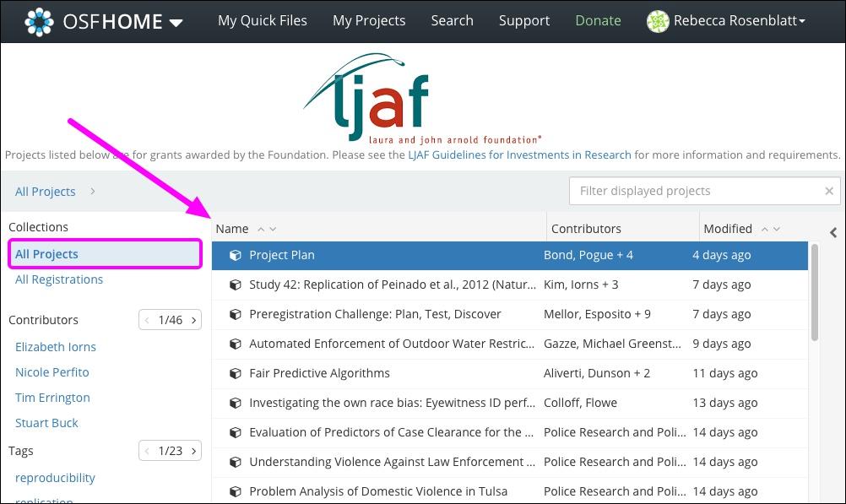Screen dimensions: 846x504
Task: Open LJAF Guidelines for Investments in Research
Action: pos(519,154)
